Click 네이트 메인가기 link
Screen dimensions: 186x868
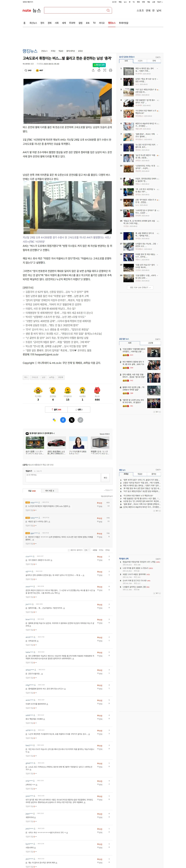point(28,2)
